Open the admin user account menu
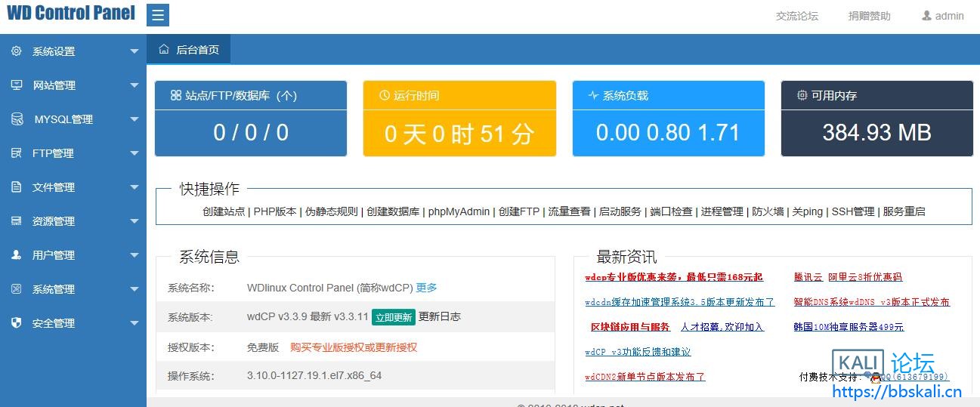980x407 pixels. [x=942, y=16]
